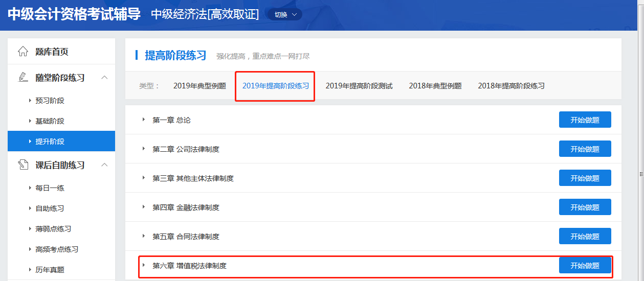
Task: Switch to 2018年提高阶段练习 tab
Action: tap(511, 86)
